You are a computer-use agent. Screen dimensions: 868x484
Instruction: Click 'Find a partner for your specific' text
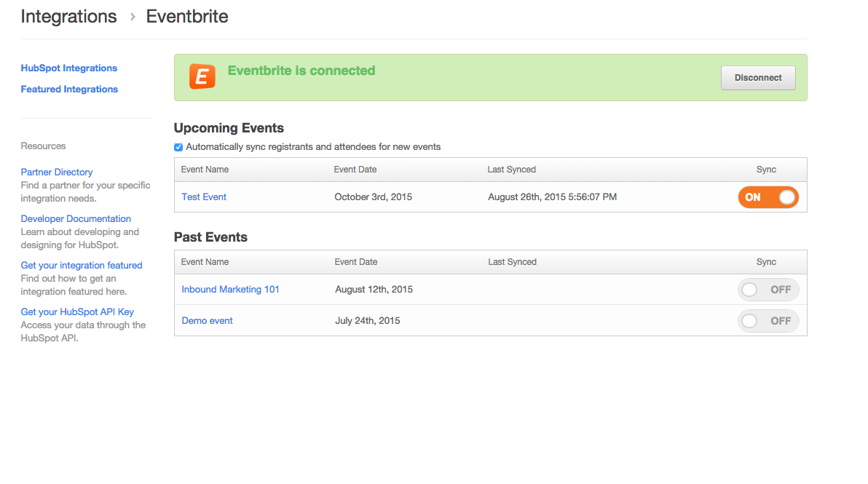tap(86, 186)
